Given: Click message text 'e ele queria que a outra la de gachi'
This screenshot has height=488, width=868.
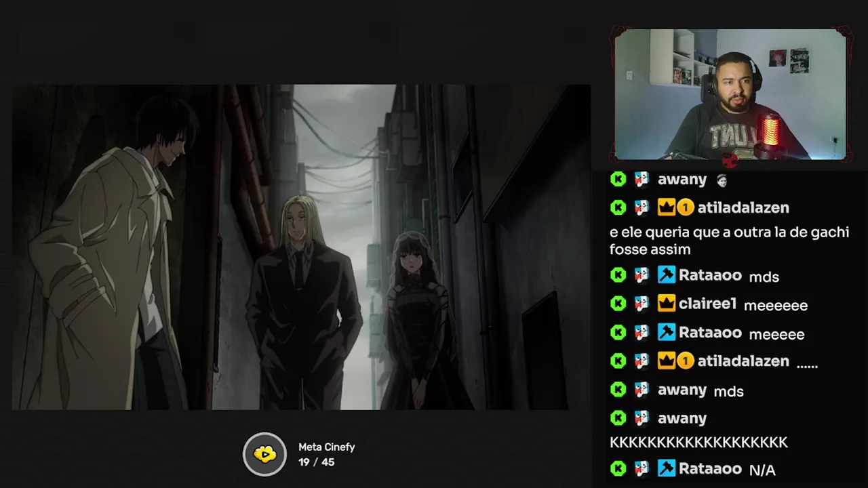Looking at the screenshot, I should (729, 232).
